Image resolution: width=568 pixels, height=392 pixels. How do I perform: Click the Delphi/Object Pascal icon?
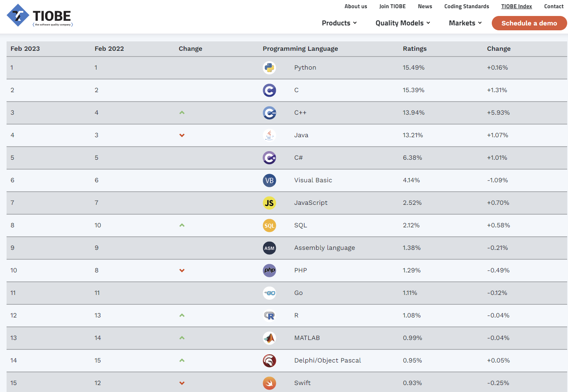pyautogui.click(x=269, y=360)
